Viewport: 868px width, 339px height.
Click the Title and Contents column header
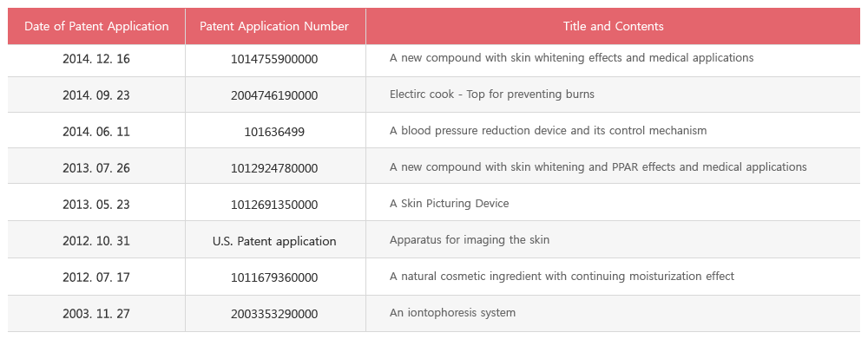point(614,26)
